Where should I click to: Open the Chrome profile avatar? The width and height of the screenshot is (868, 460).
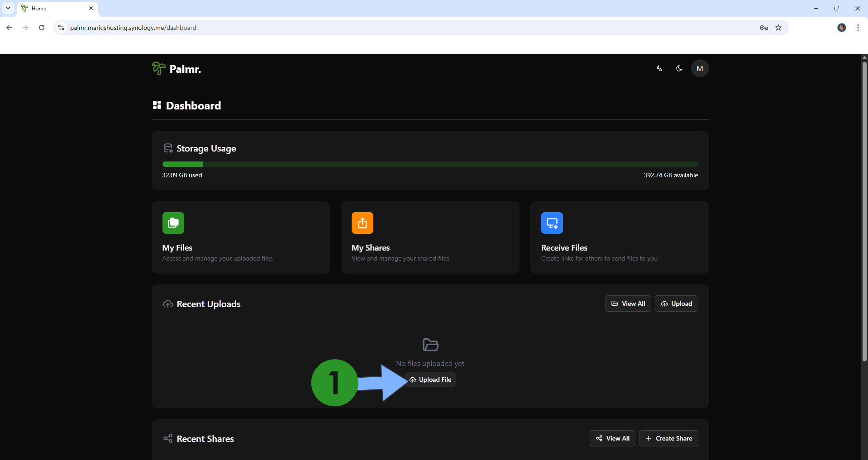point(842,28)
